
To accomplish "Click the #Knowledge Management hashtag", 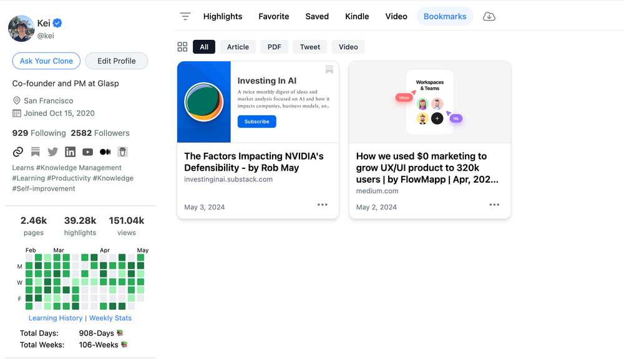I will (x=79, y=168).
